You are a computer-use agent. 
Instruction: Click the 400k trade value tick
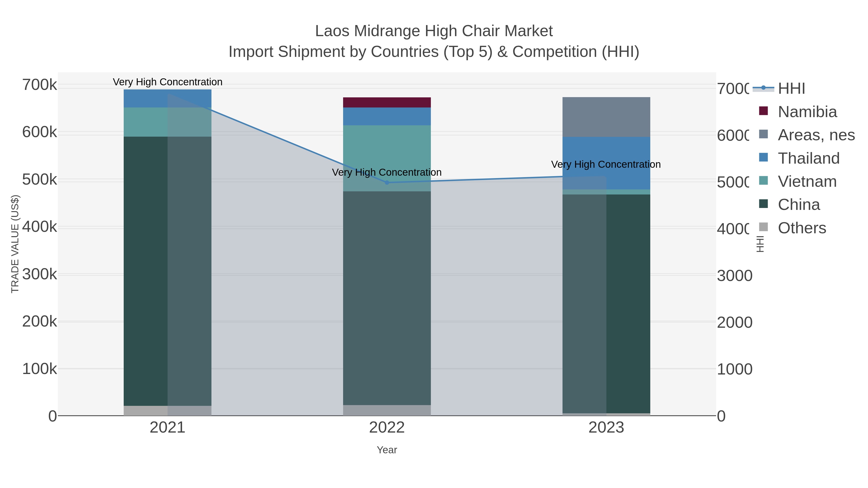pyautogui.click(x=40, y=227)
